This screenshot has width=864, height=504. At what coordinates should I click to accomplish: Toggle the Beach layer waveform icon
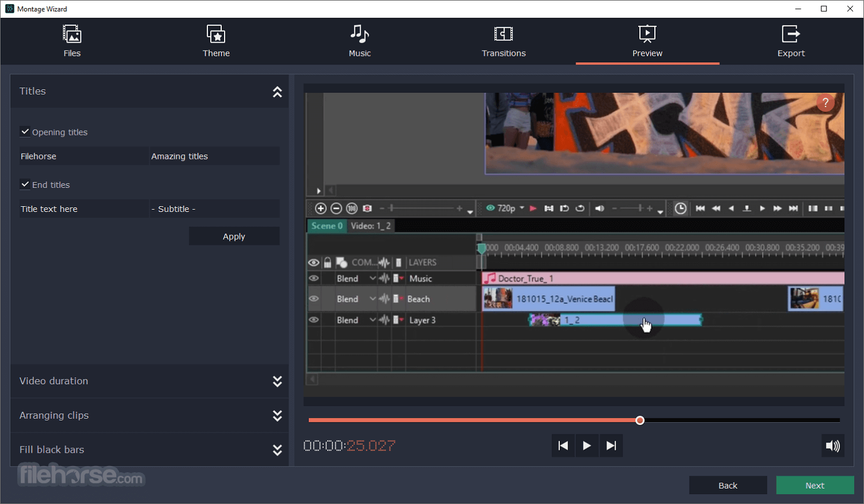coord(384,299)
